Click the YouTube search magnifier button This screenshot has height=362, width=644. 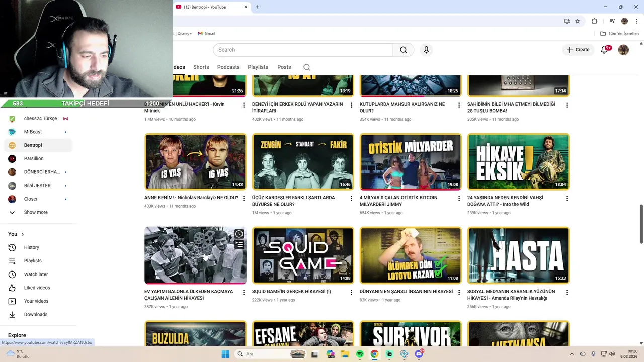[404, 50]
